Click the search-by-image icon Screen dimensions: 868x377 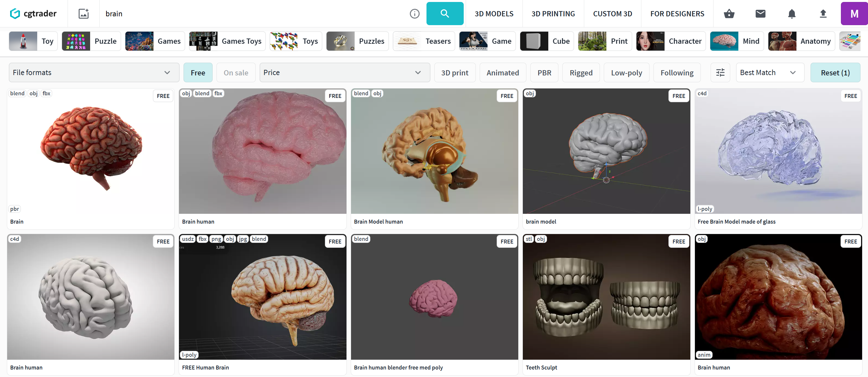point(83,14)
